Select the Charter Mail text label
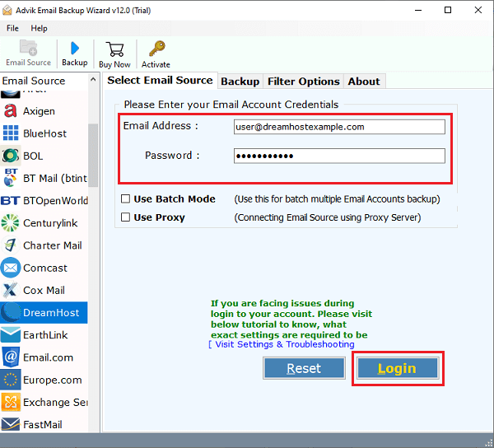 pos(53,245)
